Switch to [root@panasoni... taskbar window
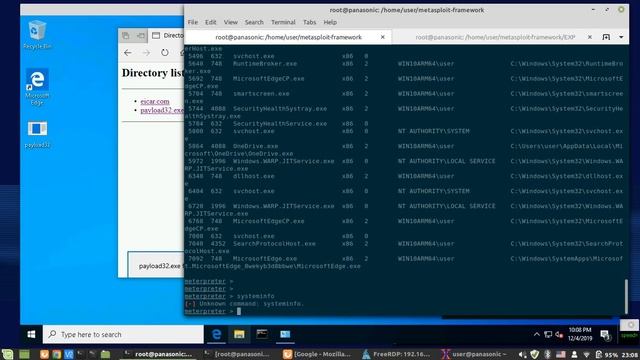Image resolution: width=640 pixels, height=360 pixels. 239,354
